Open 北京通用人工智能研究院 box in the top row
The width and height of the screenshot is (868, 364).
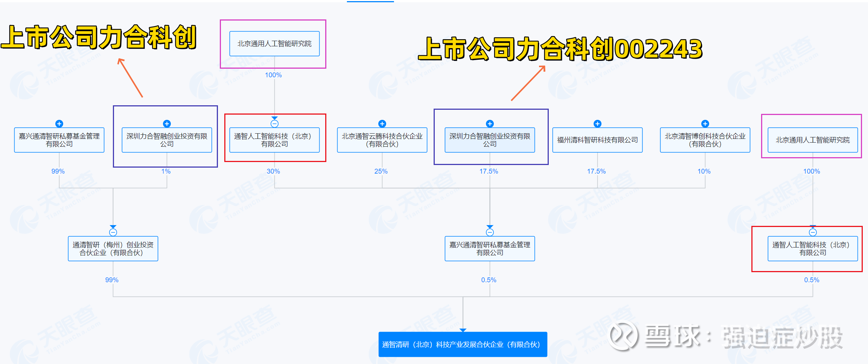[274, 44]
